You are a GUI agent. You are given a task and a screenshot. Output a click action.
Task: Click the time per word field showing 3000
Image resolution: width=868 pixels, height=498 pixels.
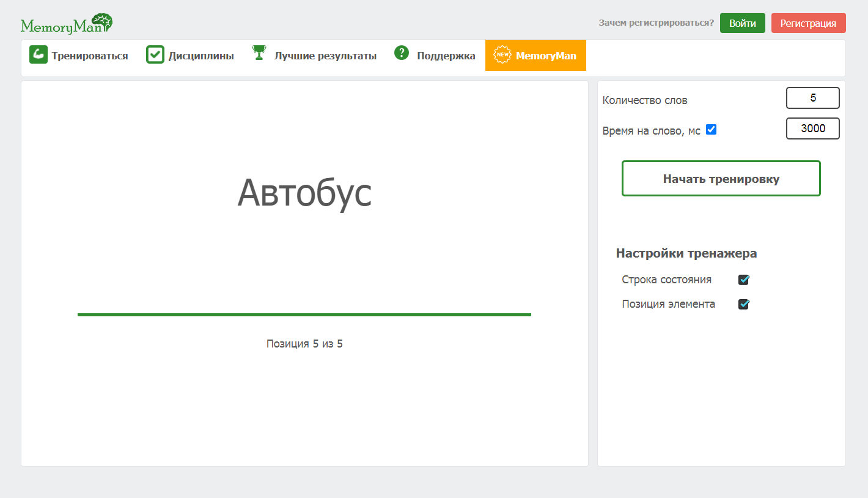tap(813, 128)
